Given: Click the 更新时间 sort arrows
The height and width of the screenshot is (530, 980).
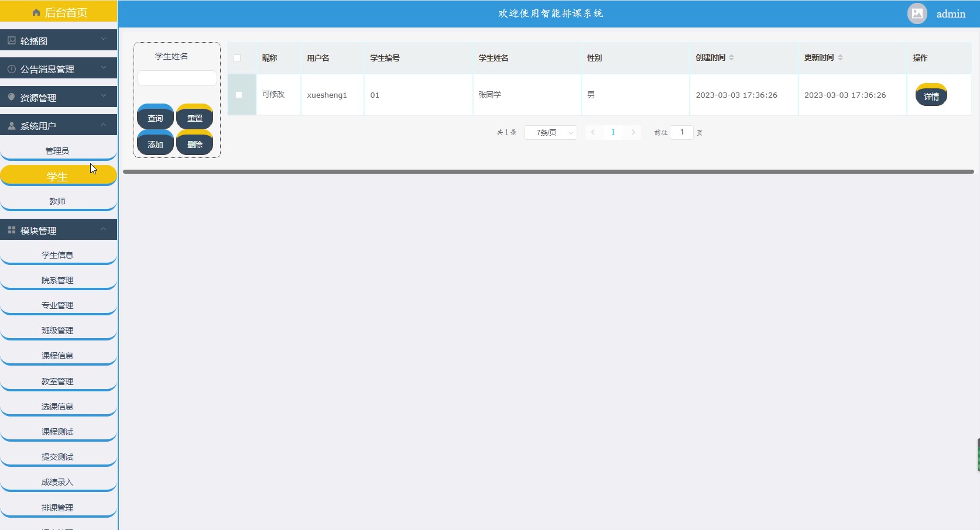Looking at the screenshot, I should (x=841, y=57).
